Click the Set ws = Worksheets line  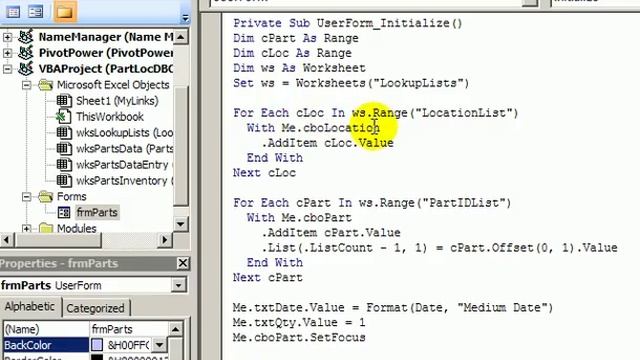click(351, 83)
